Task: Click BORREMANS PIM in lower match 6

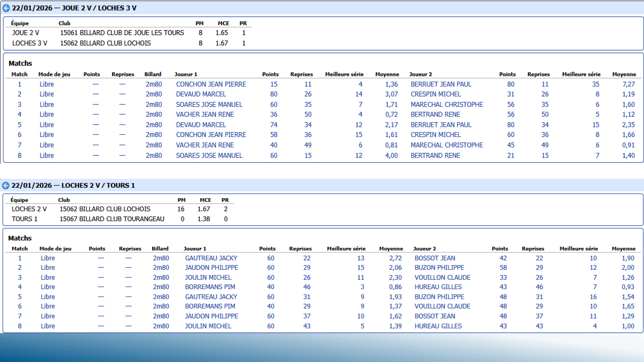Action: [210, 306]
